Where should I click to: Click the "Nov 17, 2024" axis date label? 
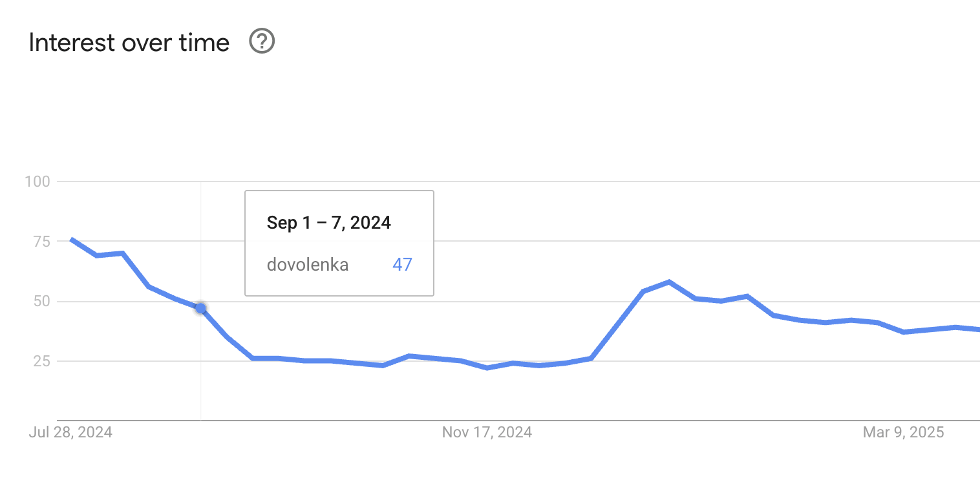pyautogui.click(x=487, y=432)
